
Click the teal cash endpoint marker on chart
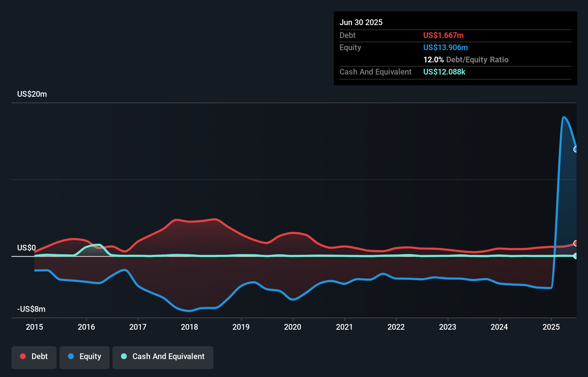576,256
